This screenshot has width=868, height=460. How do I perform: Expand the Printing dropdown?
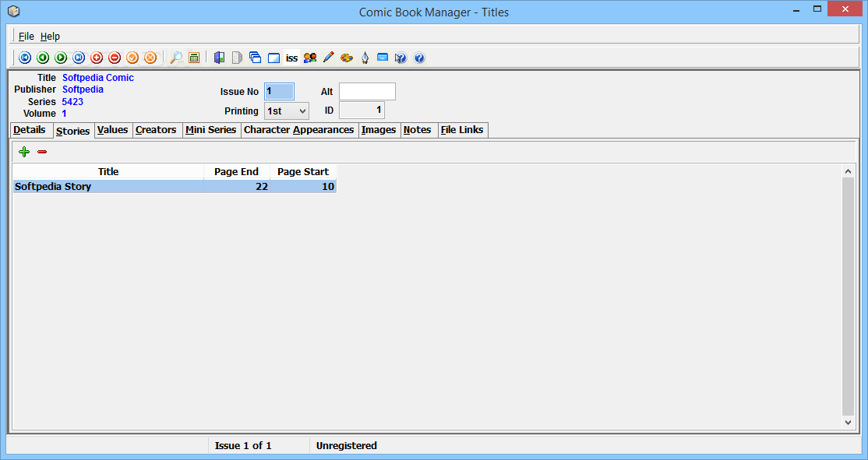302,111
